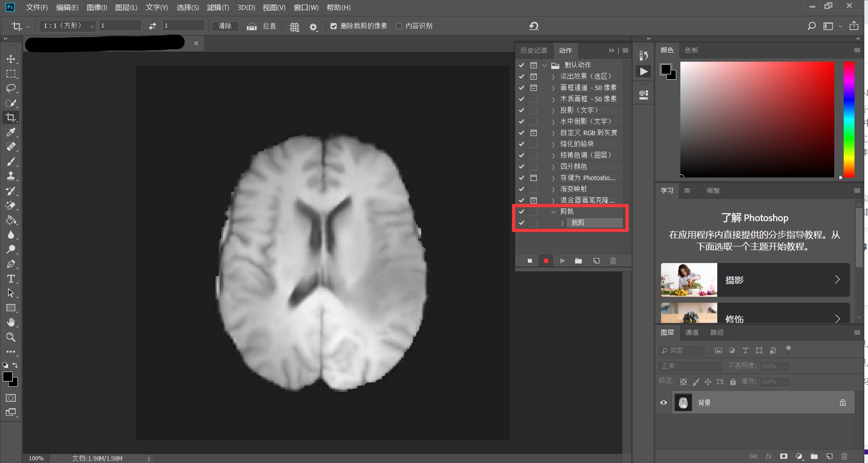Image resolution: width=868 pixels, height=463 pixels.
Task: Open the 文件(F) menu
Action: [36, 8]
